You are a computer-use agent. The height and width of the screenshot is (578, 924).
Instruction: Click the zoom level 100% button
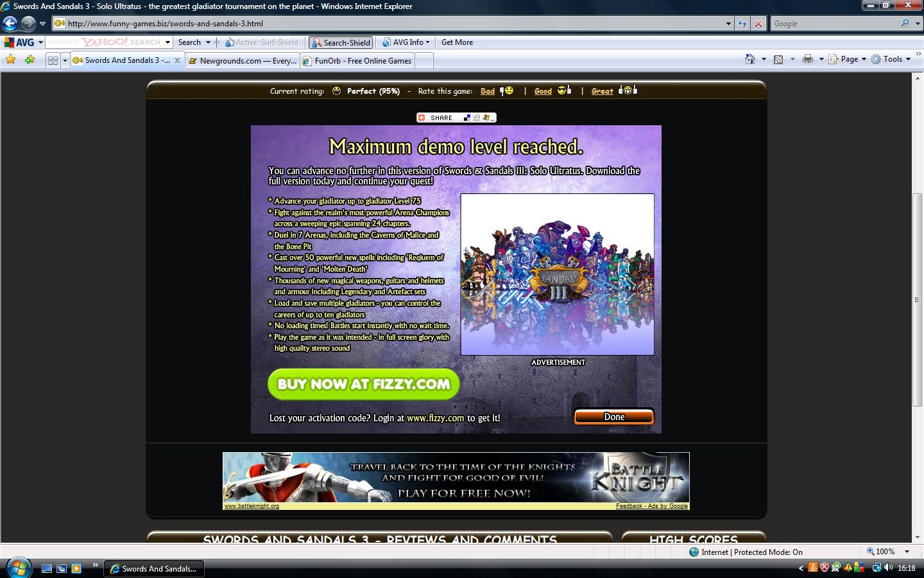pyautogui.click(x=881, y=552)
